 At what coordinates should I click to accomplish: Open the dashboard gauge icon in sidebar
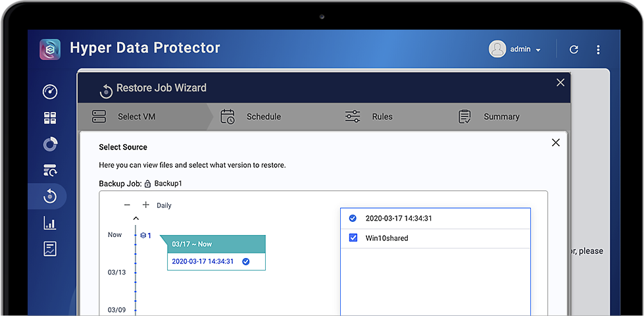(50, 92)
